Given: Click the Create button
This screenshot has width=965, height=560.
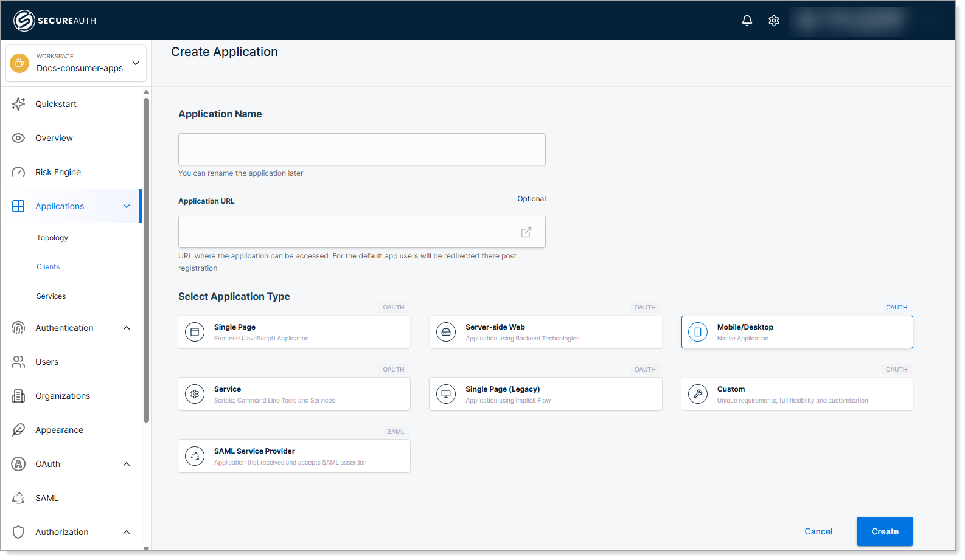Looking at the screenshot, I should pos(885,531).
